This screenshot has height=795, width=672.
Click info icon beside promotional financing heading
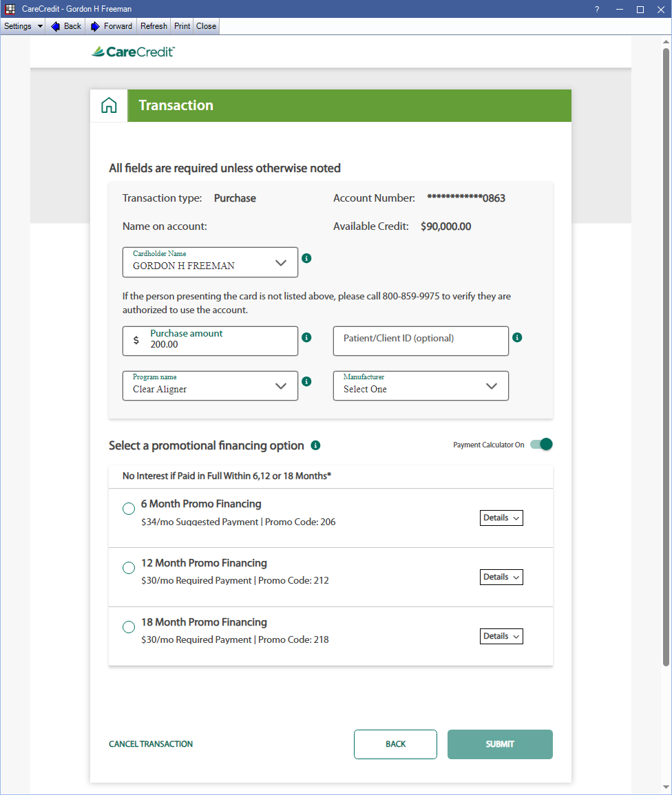tap(315, 445)
